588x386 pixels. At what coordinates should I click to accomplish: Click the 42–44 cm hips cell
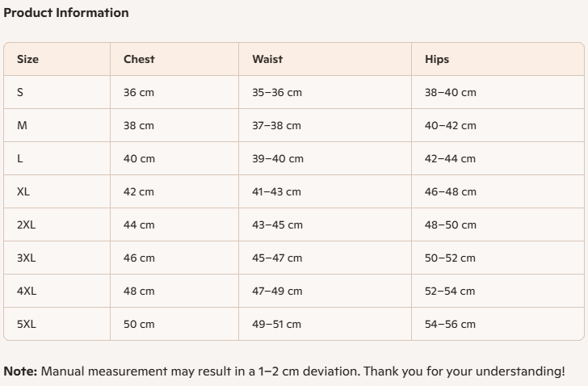(x=450, y=158)
